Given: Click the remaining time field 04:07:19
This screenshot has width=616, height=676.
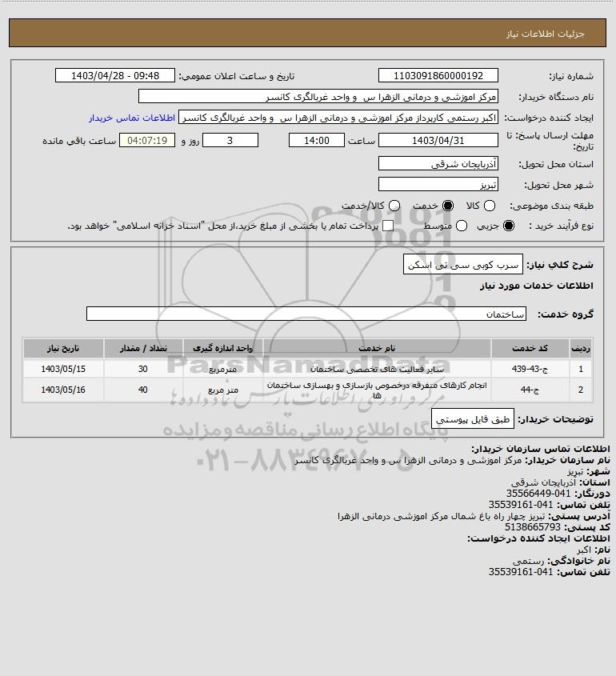Looking at the screenshot, I should point(147,141).
